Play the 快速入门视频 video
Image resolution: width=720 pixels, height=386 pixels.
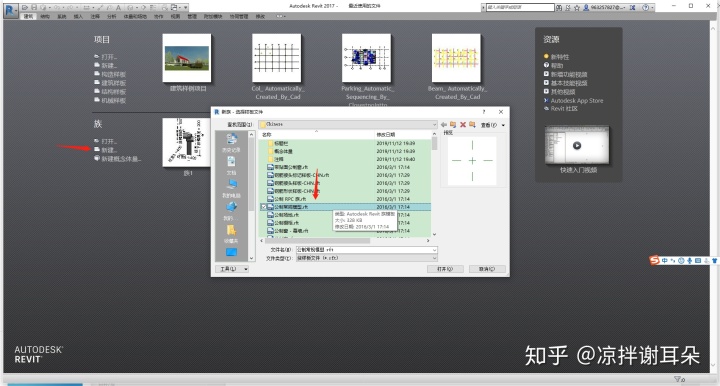click(577, 145)
